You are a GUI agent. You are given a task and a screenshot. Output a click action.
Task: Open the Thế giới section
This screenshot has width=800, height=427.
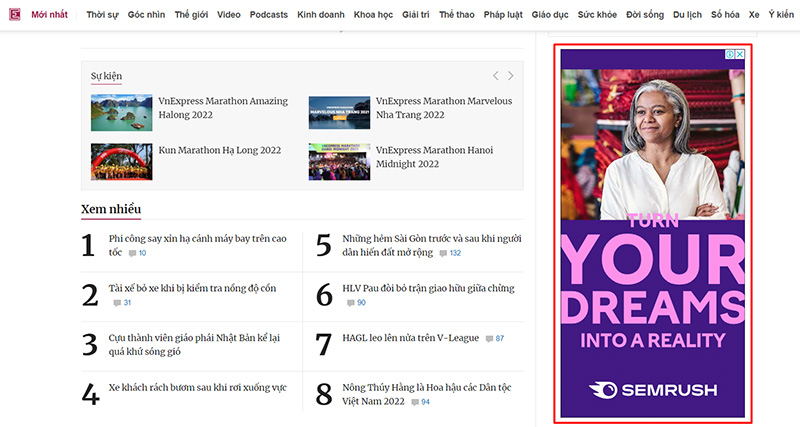coord(191,14)
